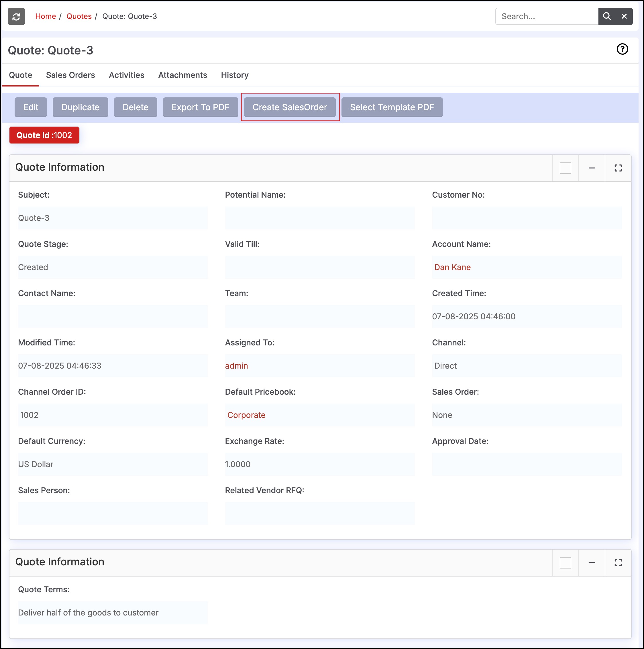
Task: Click the empty Valid Till field
Action: 319,267
